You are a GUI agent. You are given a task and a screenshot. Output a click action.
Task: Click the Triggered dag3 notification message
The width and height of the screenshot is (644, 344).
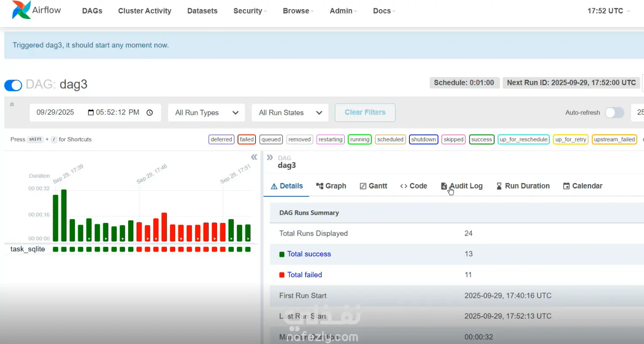[91, 45]
